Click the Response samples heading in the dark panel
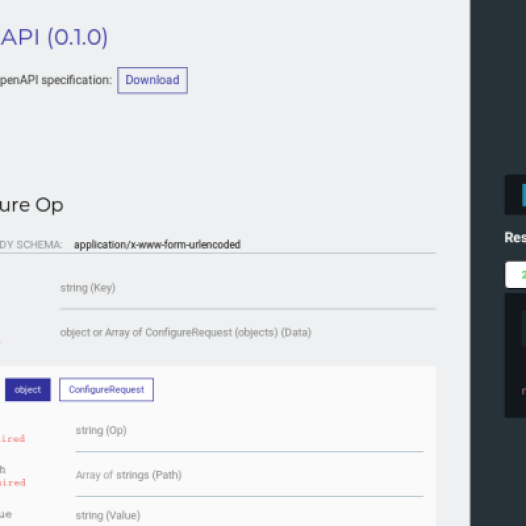526x526 pixels. tap(515, 237)
